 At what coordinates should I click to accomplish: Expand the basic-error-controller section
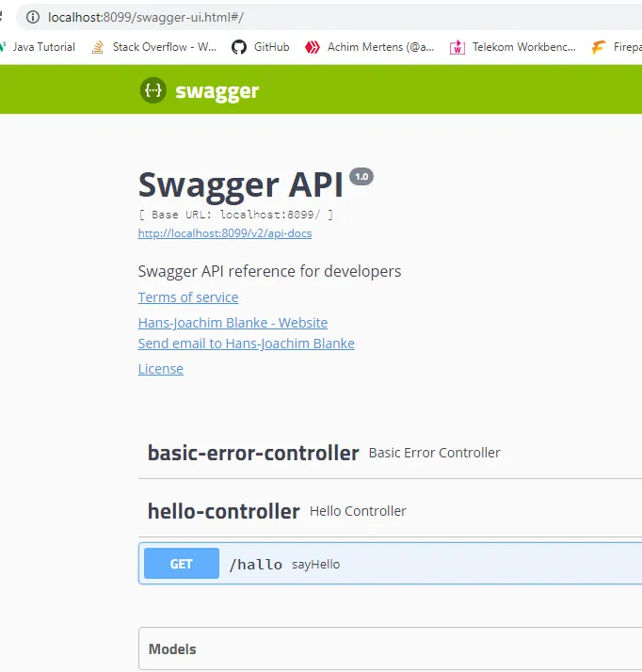[x=390, y=453]
